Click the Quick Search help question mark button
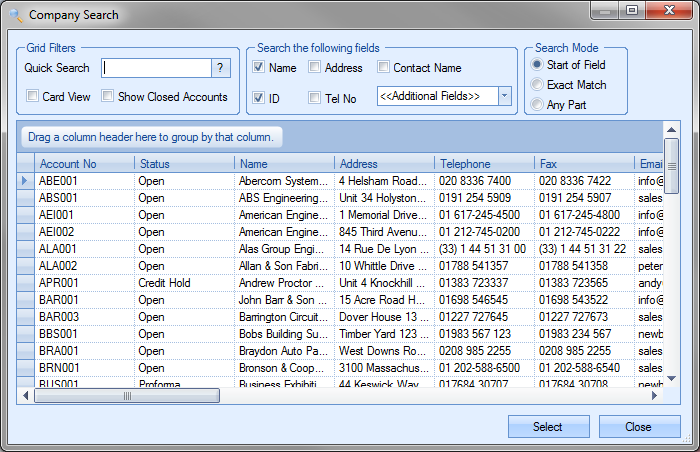Image resolution: width=700 pixels, height=452 pixels. click(x=220, y=68)
